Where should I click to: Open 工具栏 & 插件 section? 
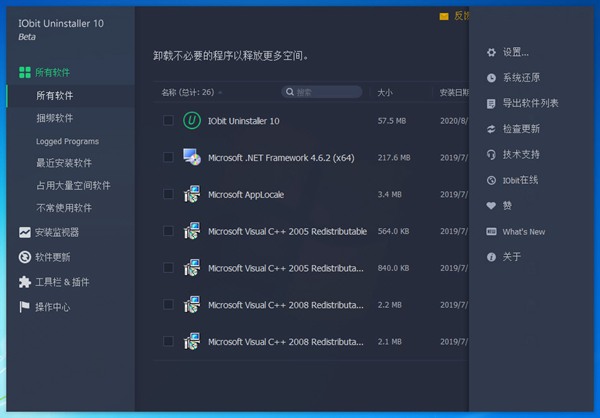point(62,282)
